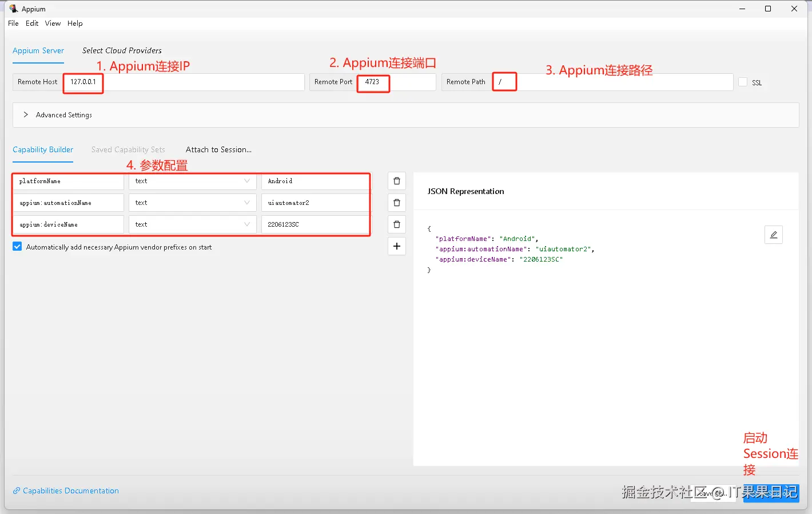Delete the platformName capability row

pos(397,181)
